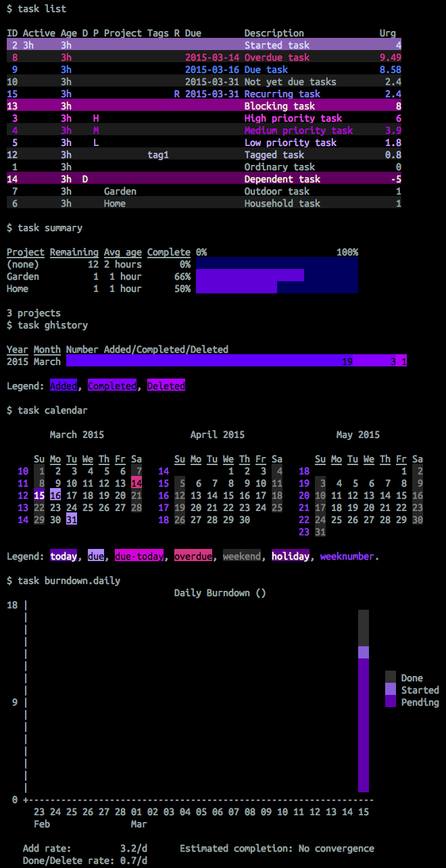The width and height of the screenshot is (446, 868).
Task: Select 'Ordinary task' description
Action: pyautogui.click(x=279, y=167)
